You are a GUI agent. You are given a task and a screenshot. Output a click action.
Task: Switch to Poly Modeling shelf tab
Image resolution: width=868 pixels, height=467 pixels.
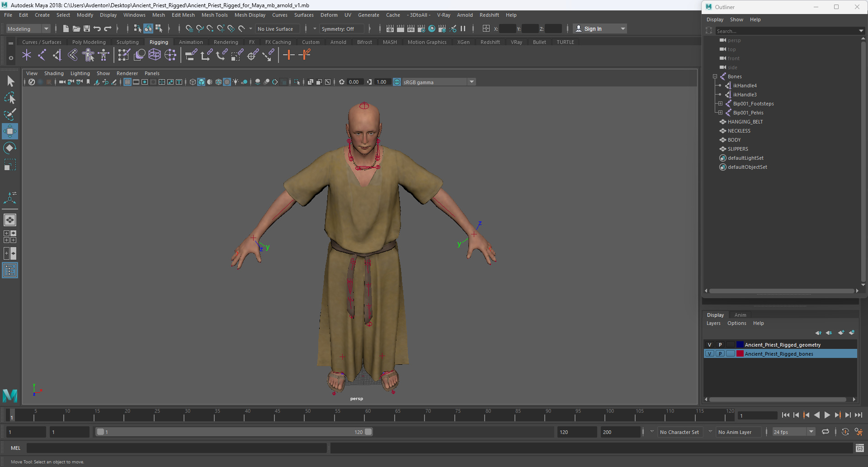[89, 42]
